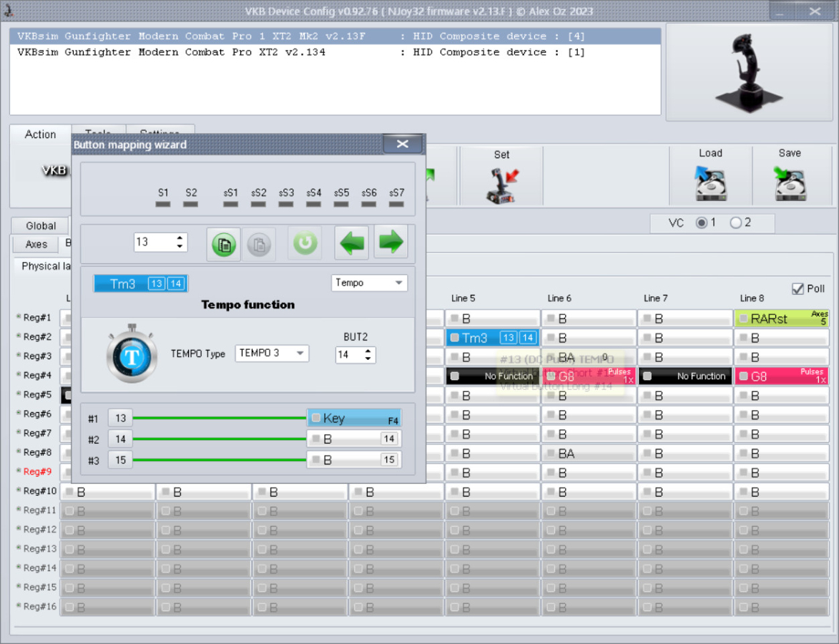Click the Key F4 output button

[x=354, y=419]
